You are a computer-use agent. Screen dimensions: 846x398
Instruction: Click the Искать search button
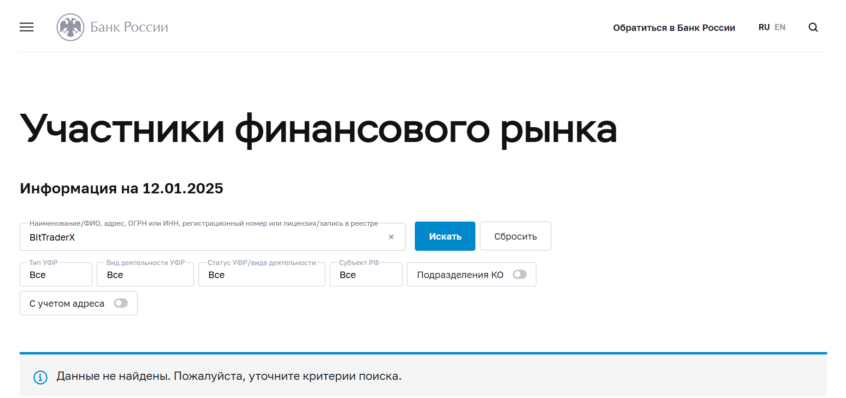[x=445, y=236]
